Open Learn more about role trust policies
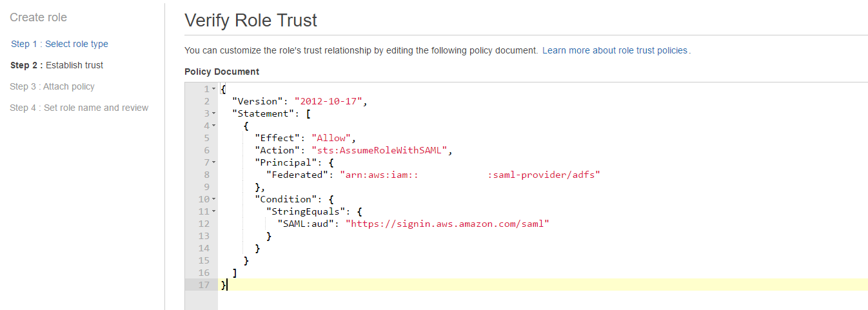 pyautogui.click(x=616, y=50)
